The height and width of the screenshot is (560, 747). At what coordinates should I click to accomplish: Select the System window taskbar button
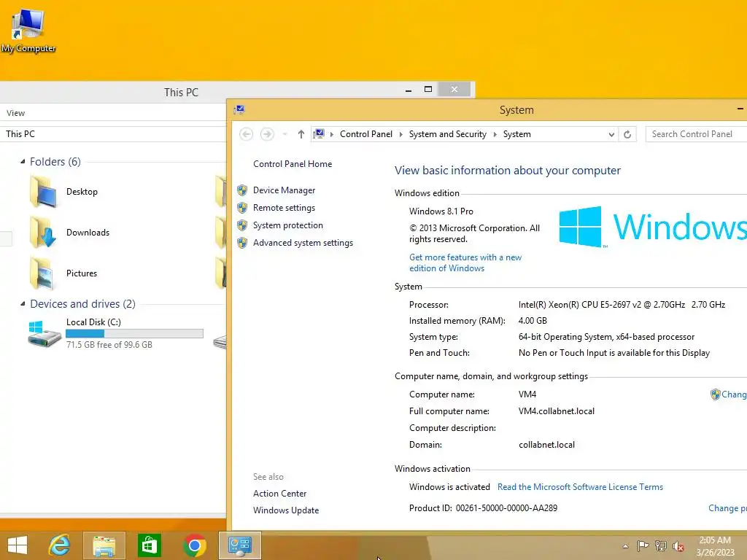coord(239,545)
